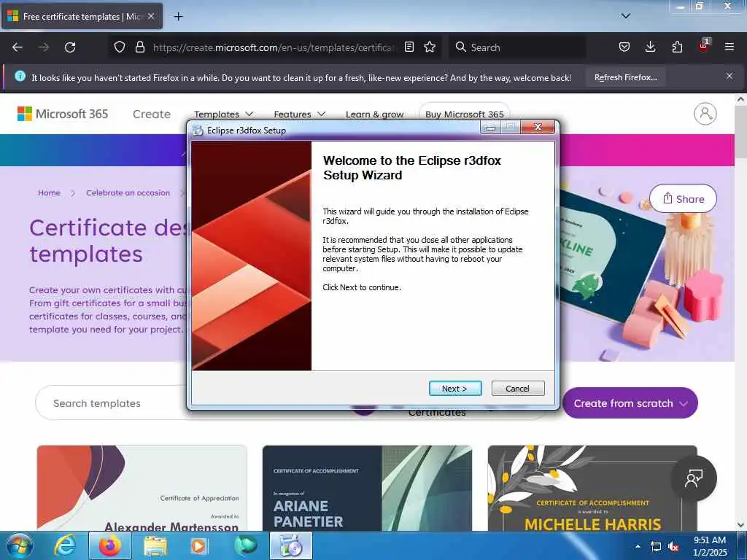Screen dimensions: 747x560
Task: Switch to Firefox taskbar button
Action: click(x=109, y=545)
